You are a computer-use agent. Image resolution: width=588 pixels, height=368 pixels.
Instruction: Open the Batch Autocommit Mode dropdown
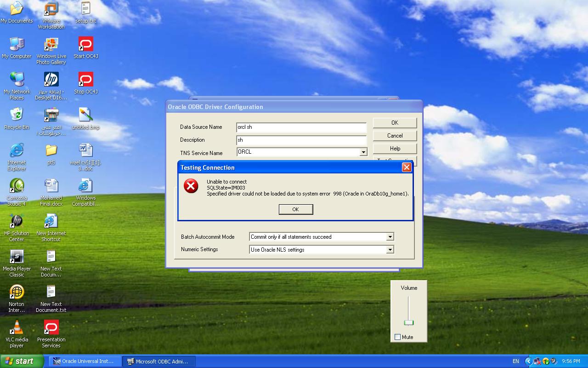click(x=390, y=237)
